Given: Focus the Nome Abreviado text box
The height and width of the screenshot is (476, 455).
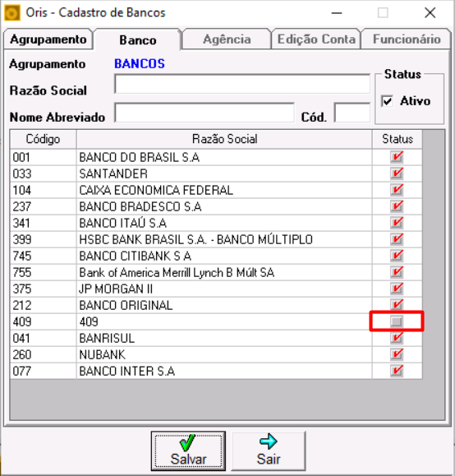Looking at the screenshot, I should [205, 113].
